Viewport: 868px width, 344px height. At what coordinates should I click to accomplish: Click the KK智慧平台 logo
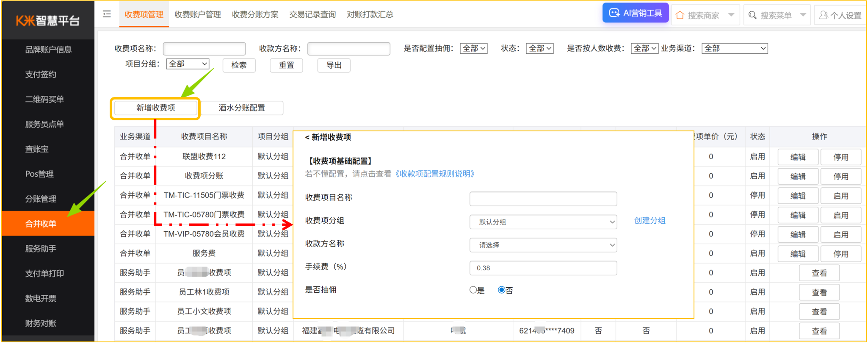(x=47, y=20)
